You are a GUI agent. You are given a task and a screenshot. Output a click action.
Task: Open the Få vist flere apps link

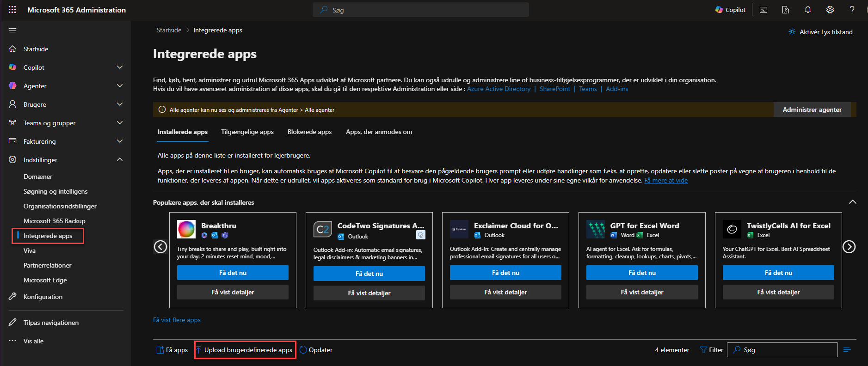coord(177,320)
